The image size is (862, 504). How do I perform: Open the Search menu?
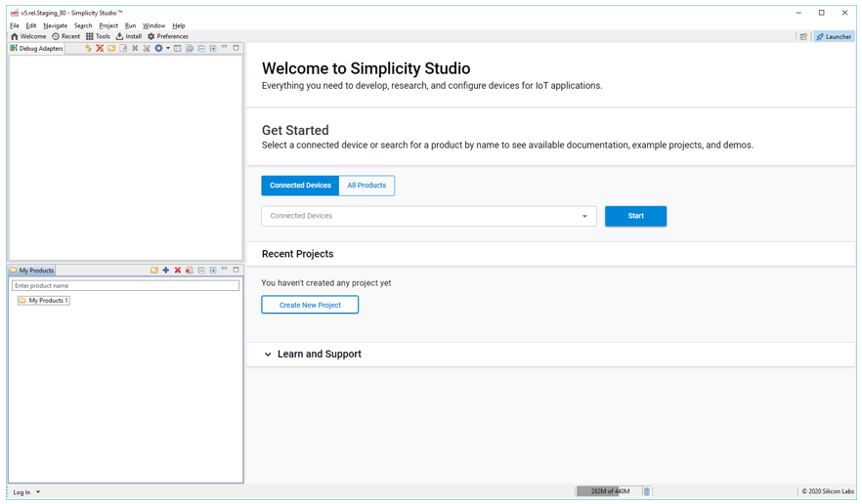[x=83, y=25]
